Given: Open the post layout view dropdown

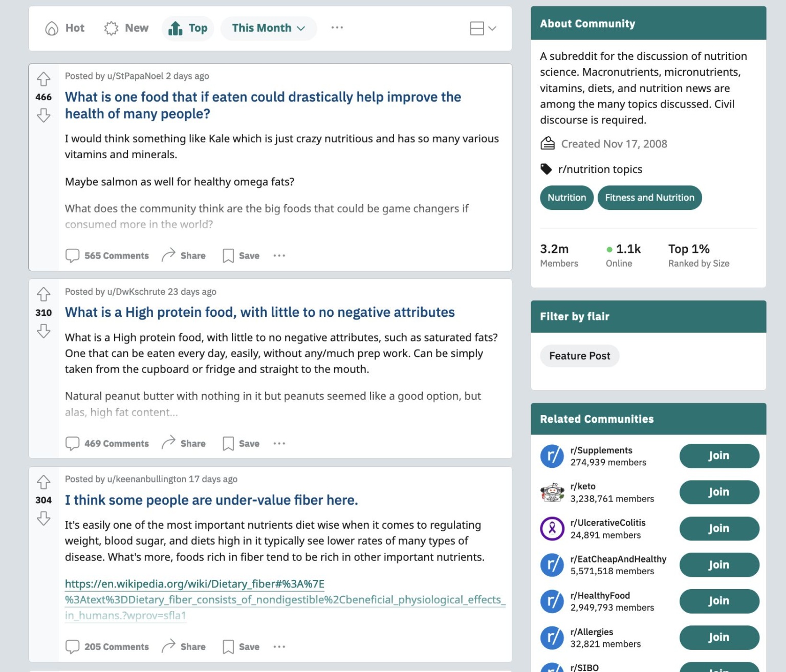Looking at the screenshot, I should point(482,28).
